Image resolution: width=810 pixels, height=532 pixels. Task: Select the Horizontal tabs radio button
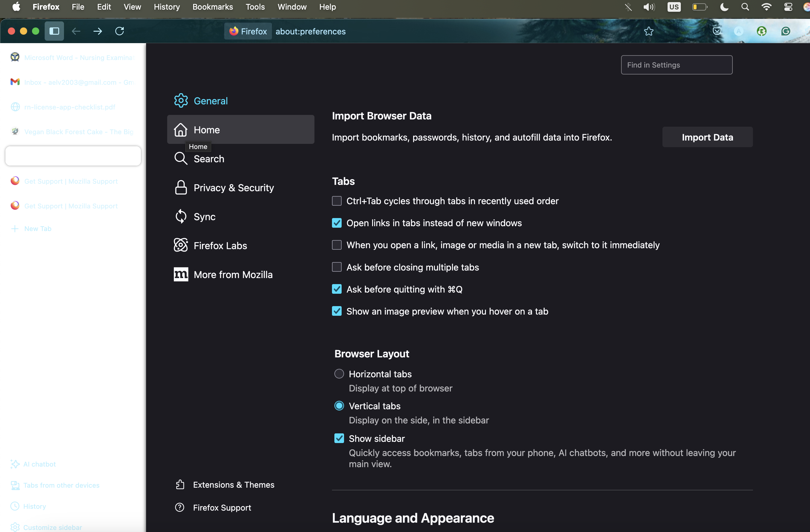pyautogui.click(x=339, y=374)
